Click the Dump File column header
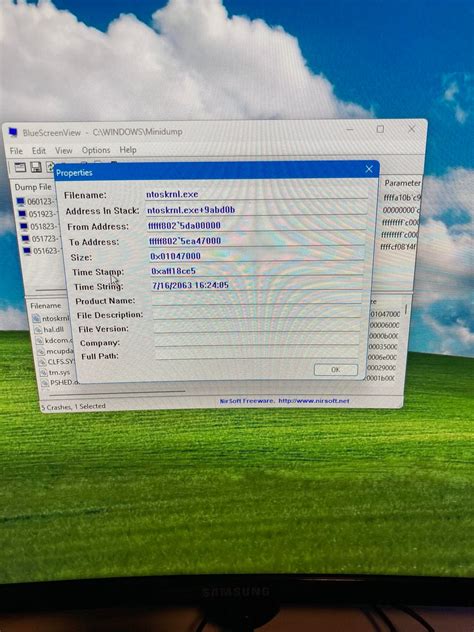 point(33,187)
